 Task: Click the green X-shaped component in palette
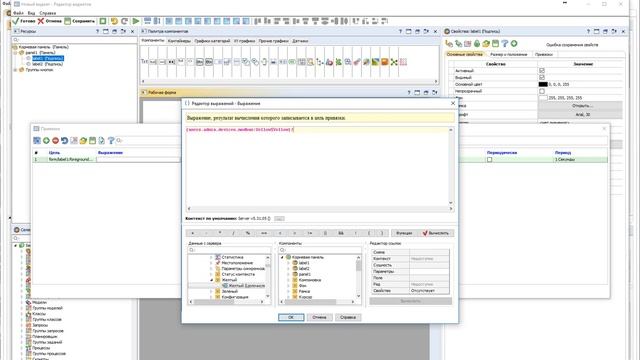click(x=394, y=62)
